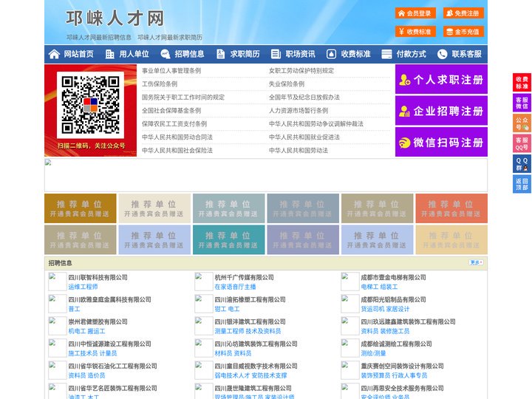Open 中华人民共和国劳动法 link
Screen dimensions: 532x399
pos(299,150)
